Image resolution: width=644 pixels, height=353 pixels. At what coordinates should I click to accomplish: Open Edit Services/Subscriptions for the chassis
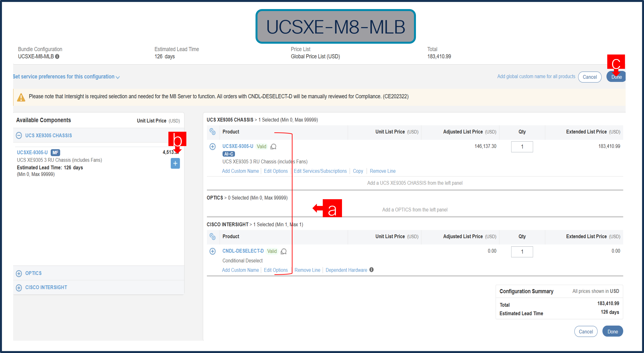point(320,171)
